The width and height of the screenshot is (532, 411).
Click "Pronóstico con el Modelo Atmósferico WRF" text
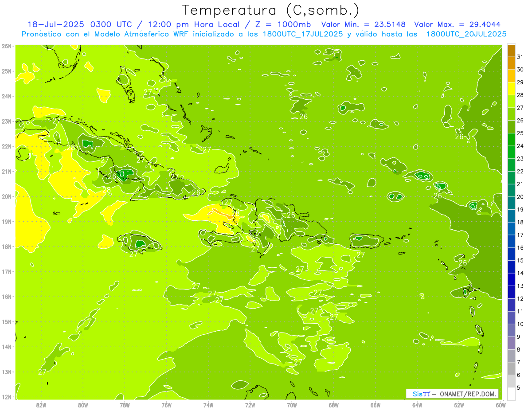tap(106, 34)
